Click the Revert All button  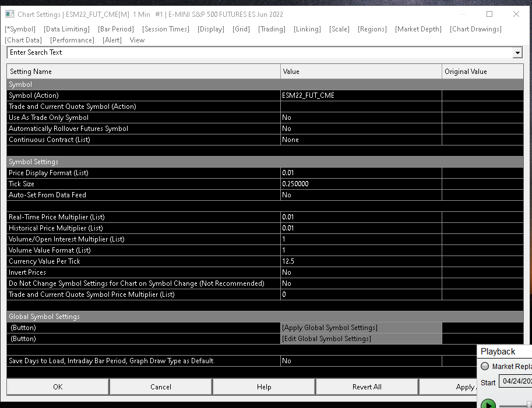click(367, 386)
